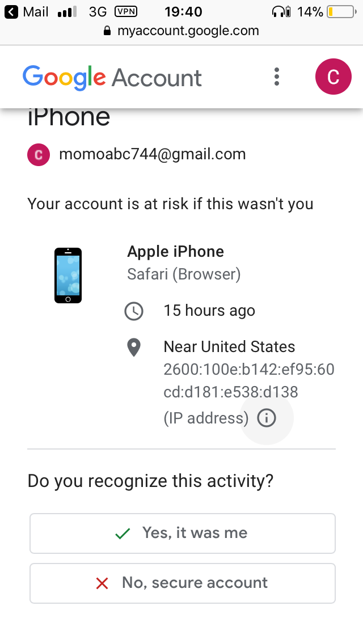363x644 pixels.
Task: Choose No, secure account
Action: tap(183, 583)
